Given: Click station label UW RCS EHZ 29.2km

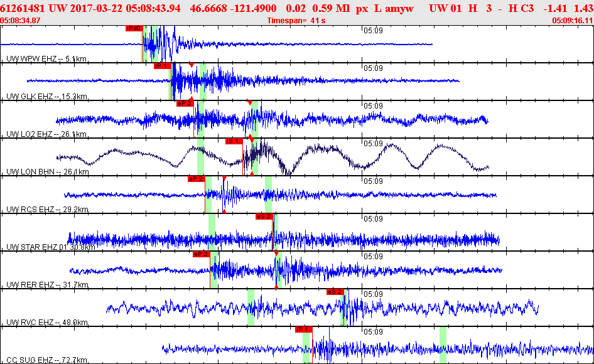Looking at the screenshot, I should coord(47,210).
